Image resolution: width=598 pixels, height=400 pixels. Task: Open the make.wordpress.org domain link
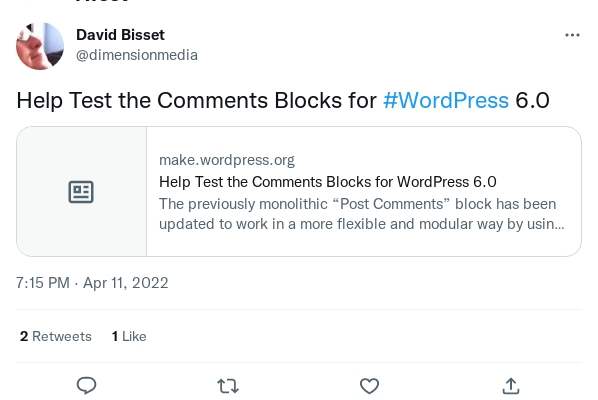tap(227, 160)
